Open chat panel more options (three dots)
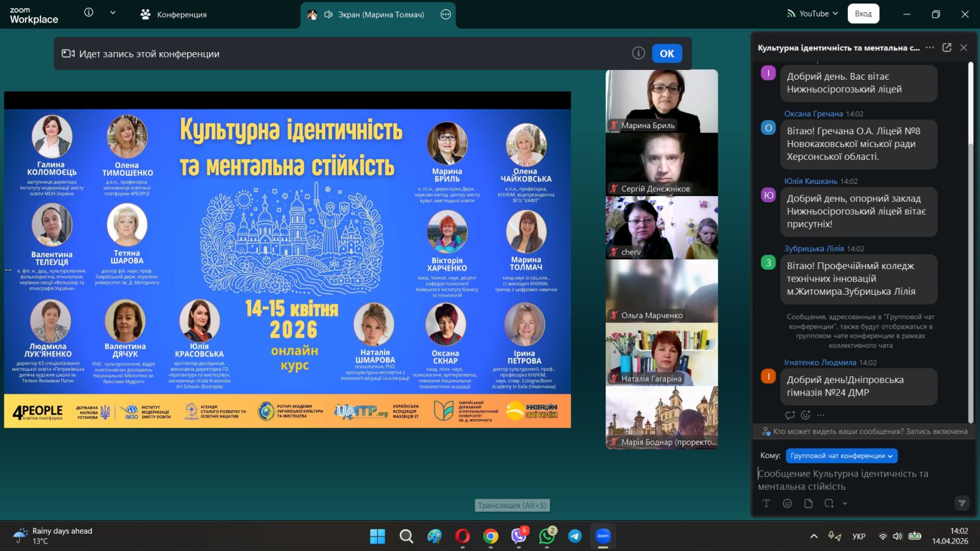 [930, 48]
